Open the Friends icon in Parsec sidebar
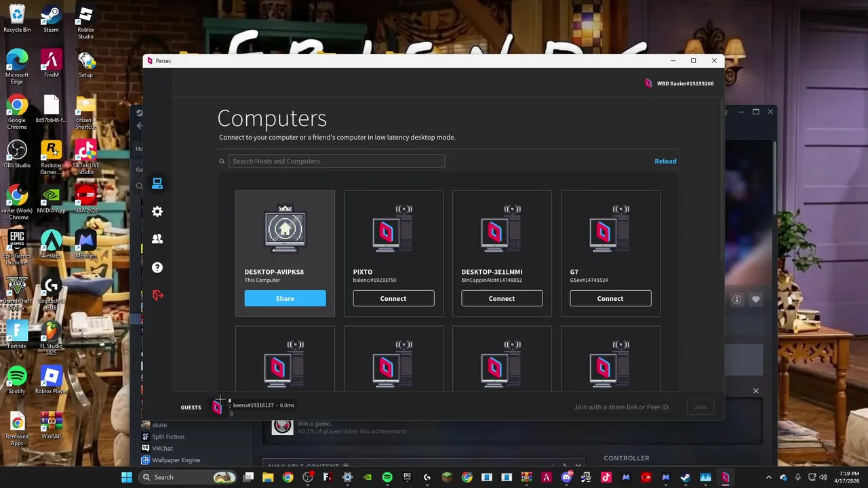The width and height of the screenshot is (868, 488). tap(157, 239)
